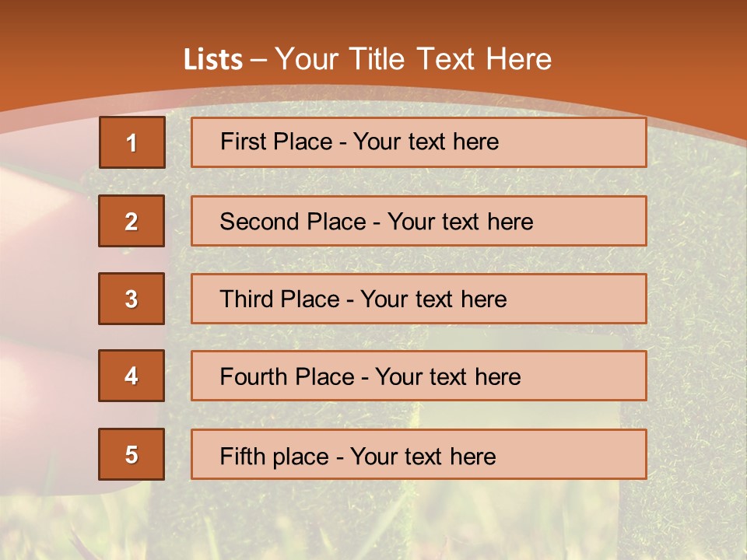The height and width of the screenshot is (560, 747).
Task: Select the number 2 square box
Action: (132, 221)
